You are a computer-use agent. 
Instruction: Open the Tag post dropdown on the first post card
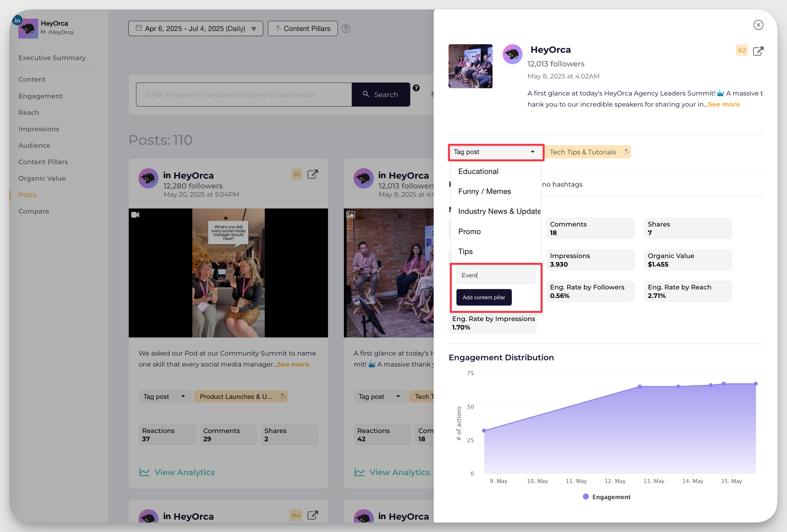[164, 396]
